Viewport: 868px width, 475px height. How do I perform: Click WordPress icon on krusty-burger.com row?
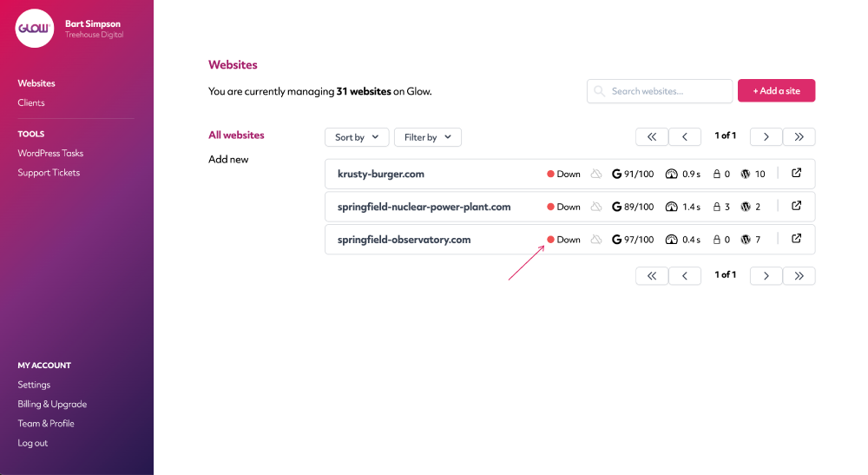(x=746, y=174)
